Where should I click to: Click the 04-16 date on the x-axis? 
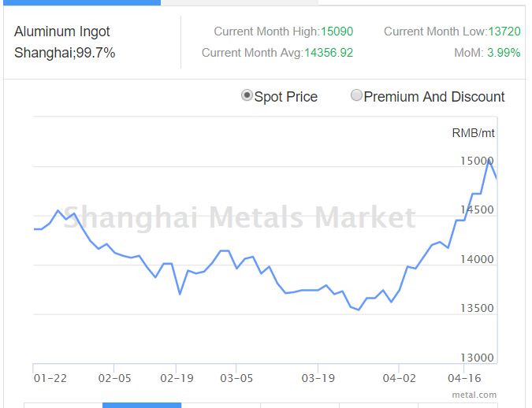point(464,378)
